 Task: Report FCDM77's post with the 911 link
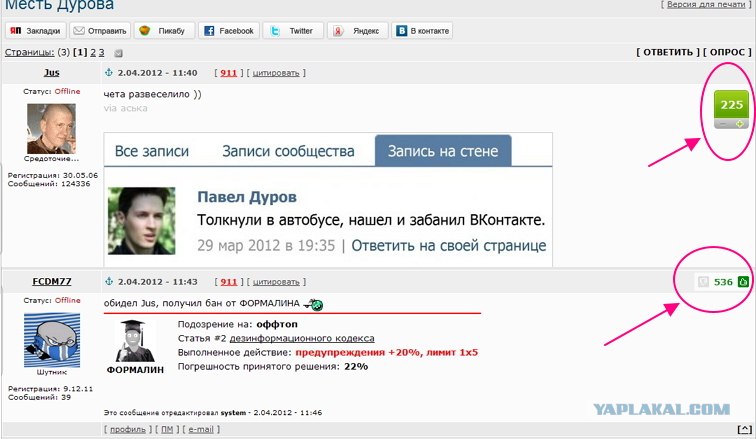point(229,281)
